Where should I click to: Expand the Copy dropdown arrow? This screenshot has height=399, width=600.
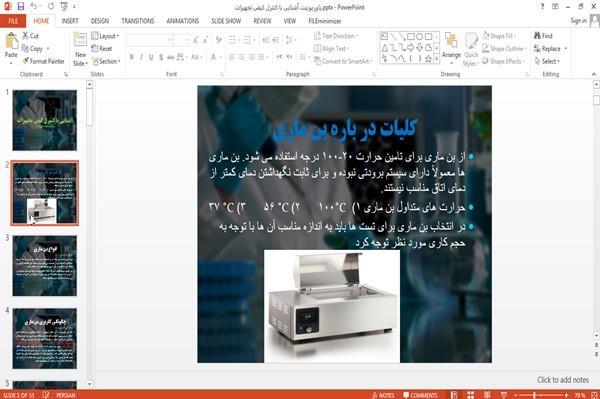[x=48, y=49]
